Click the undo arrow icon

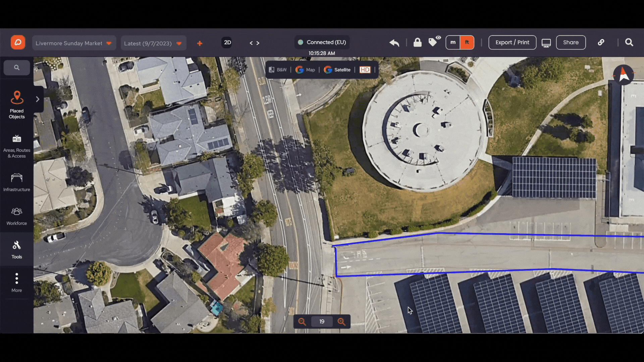coord(394,43)
